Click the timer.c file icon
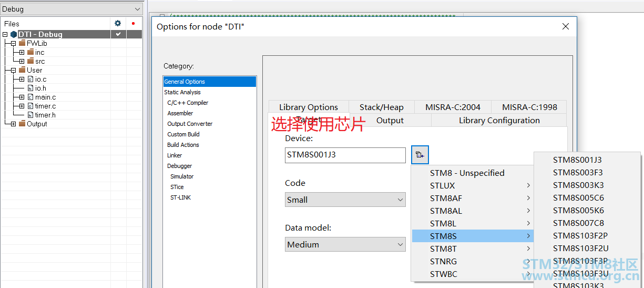This screenshot has height=288, width=644. tap(30, 106)
